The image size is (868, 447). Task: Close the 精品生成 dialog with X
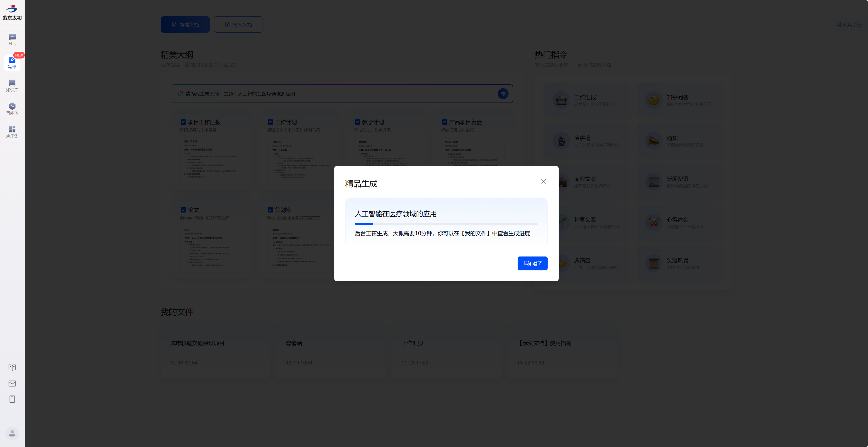click(543, 181)
